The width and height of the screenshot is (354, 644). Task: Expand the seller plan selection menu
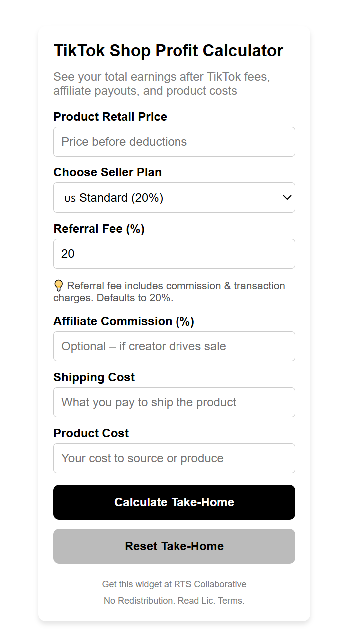tap(174, 197)
